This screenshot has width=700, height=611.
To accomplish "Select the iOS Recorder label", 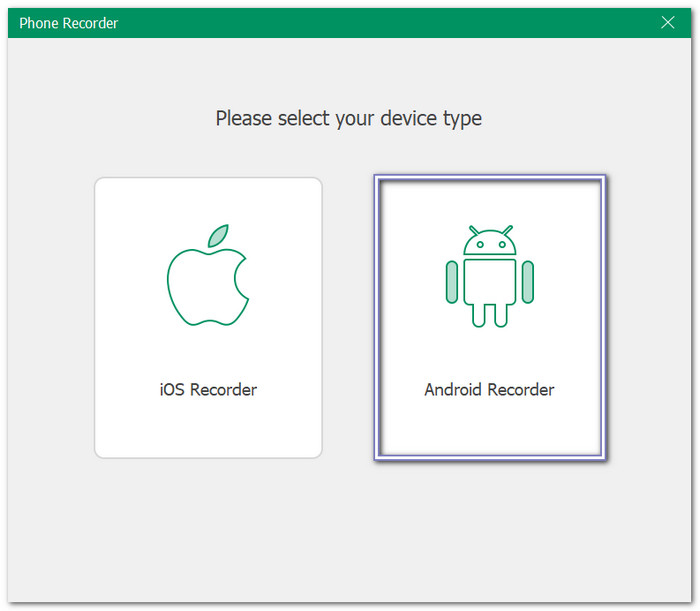I will click(x=208, y=390).
